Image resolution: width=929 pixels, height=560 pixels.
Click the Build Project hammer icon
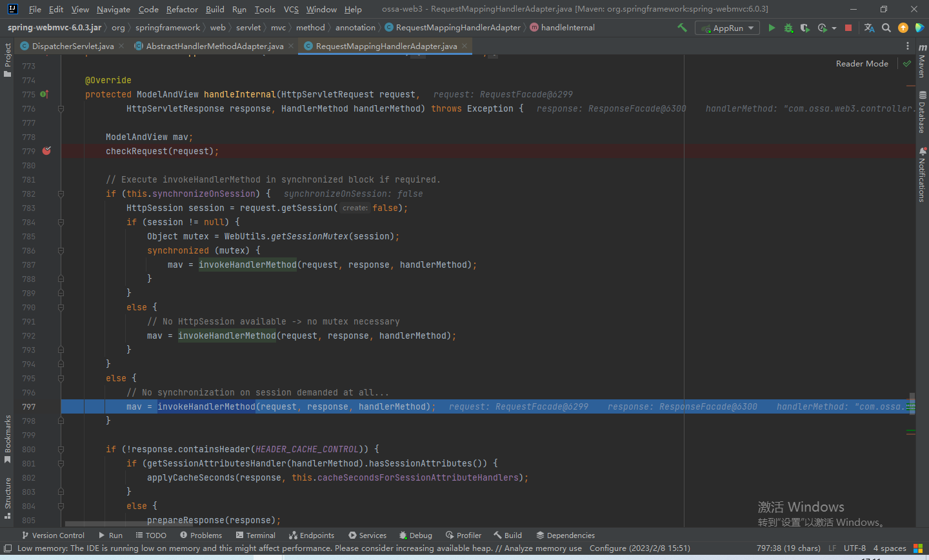pyautogui.click(x=682, y=28)
